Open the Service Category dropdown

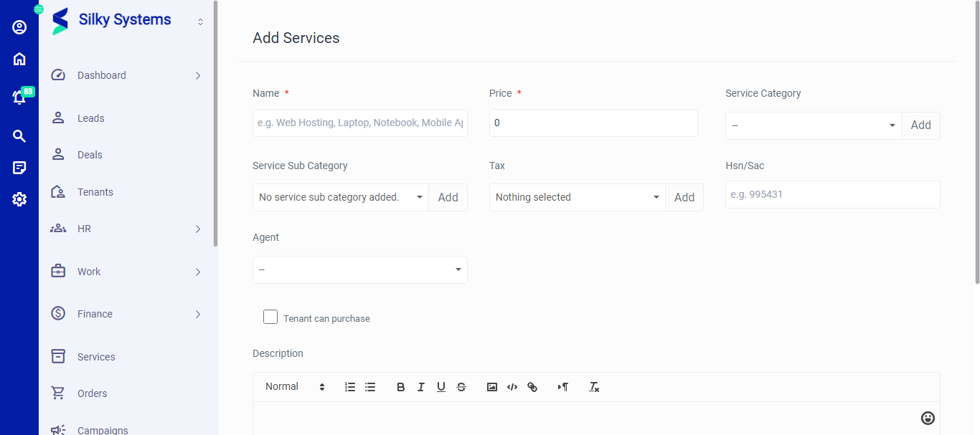pyautogui.click(x=812, y=125)
